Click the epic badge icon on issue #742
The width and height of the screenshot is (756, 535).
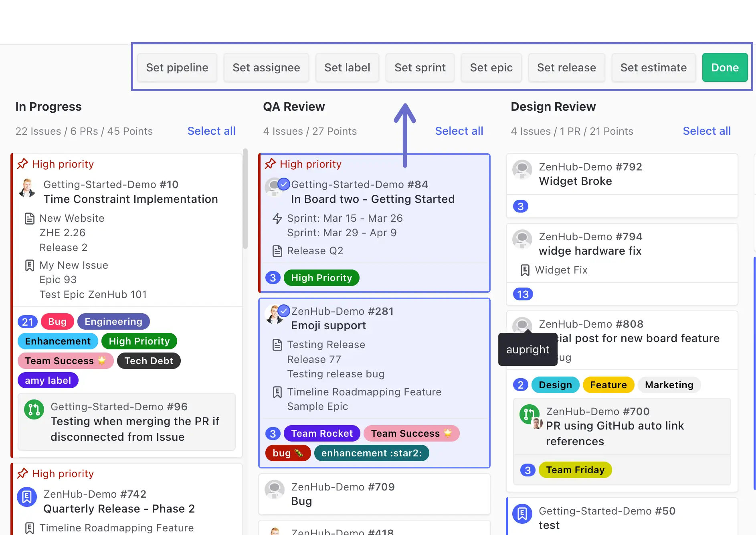point(27,497)
